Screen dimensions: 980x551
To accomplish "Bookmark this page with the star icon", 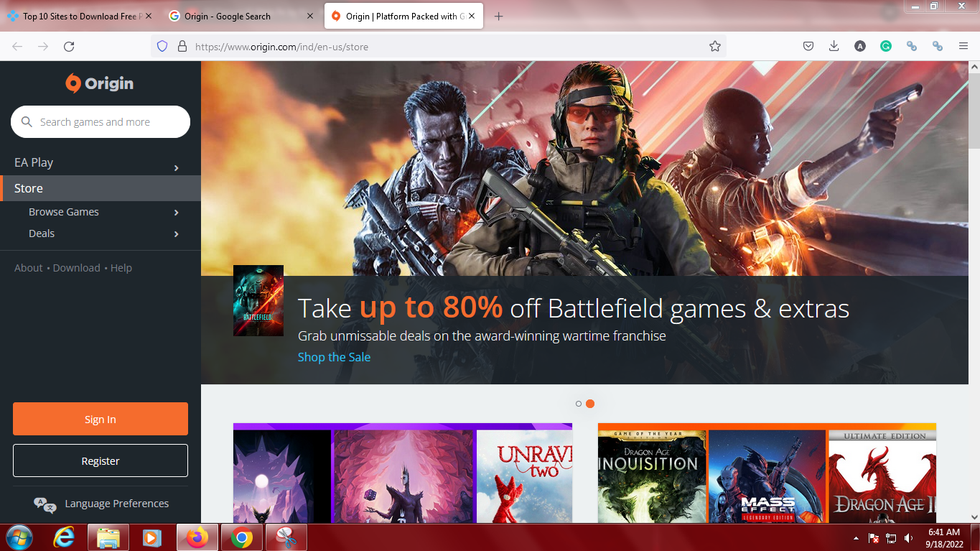I will [715, 47].
